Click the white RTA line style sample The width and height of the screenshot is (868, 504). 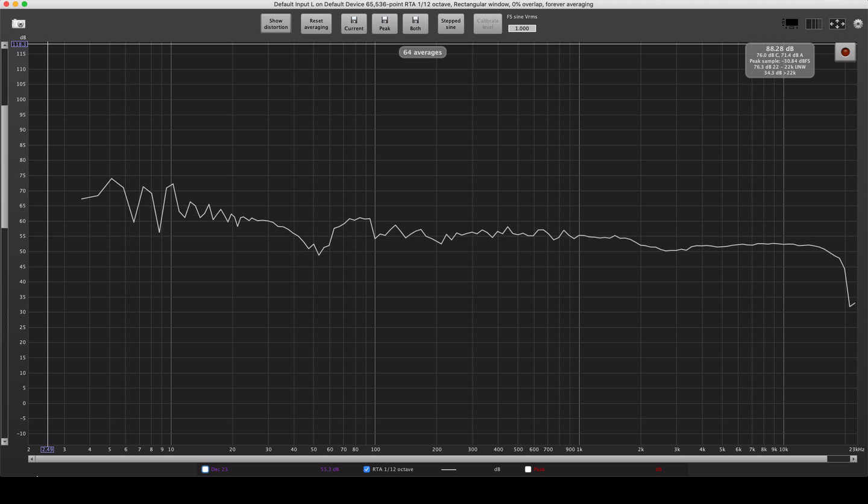pyautogui.click(x=448, y=470)
